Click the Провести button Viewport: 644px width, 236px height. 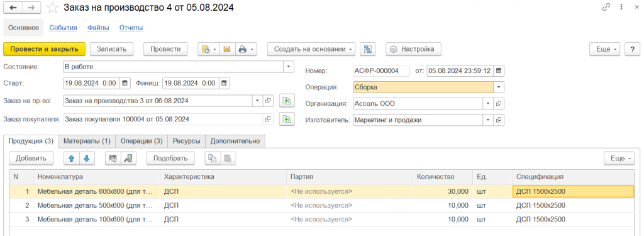coord(165,49)
